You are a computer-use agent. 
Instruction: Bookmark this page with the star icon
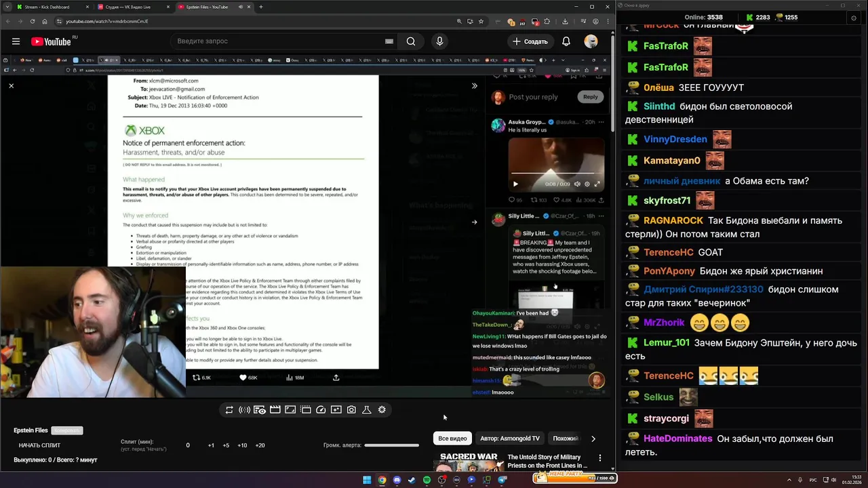481,21
